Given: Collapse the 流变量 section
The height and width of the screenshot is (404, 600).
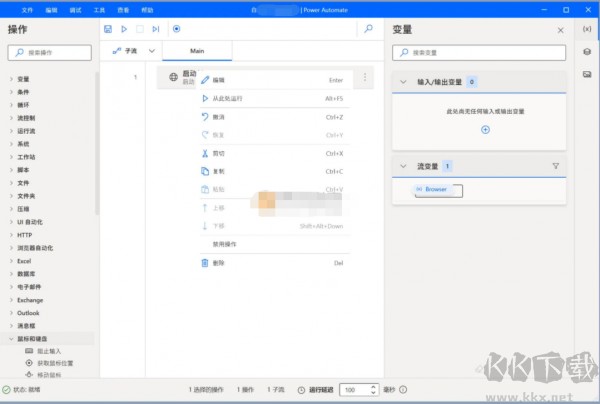Looking at the screenshot, I should pyautogui.click(x=403, y=166).
